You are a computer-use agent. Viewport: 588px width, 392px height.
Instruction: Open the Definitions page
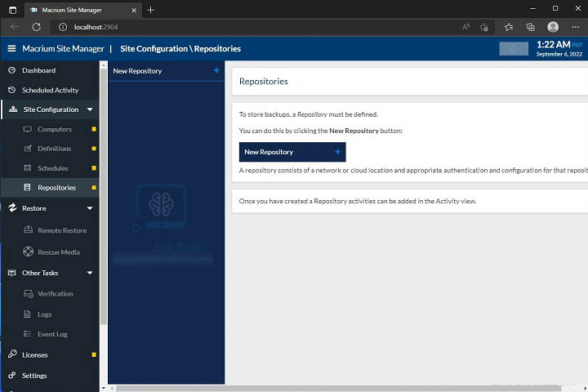(55, 149)
